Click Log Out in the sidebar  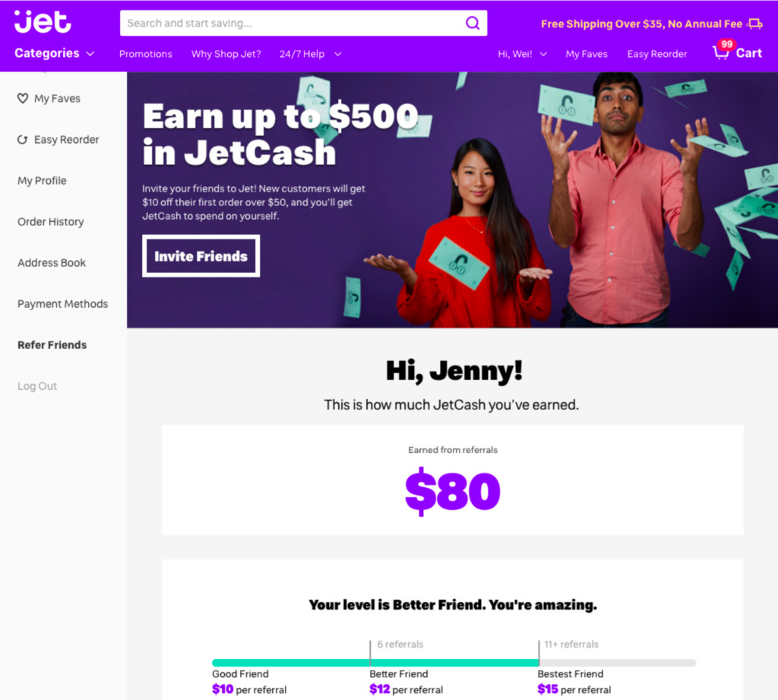pos(37,386)
